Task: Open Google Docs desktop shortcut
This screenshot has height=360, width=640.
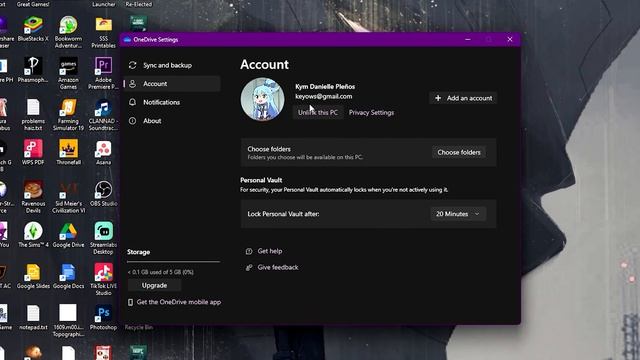Action: pyautogui.click(x=68, y=276)
